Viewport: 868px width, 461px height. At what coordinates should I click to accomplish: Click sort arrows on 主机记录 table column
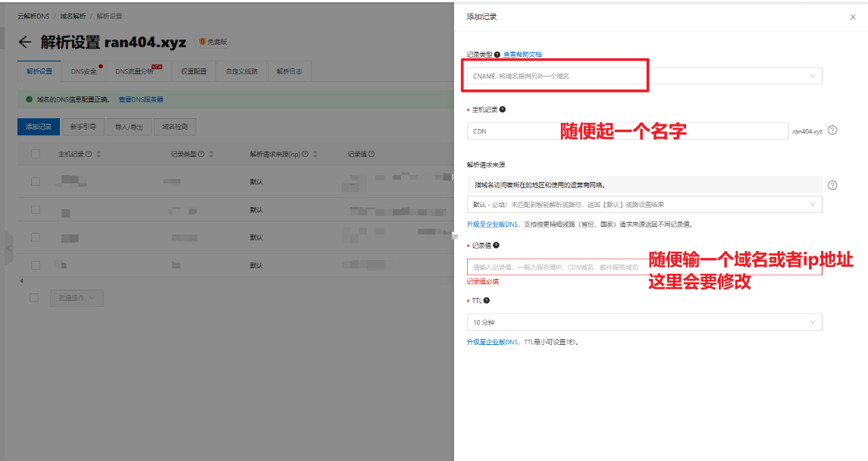click(99, 154)
